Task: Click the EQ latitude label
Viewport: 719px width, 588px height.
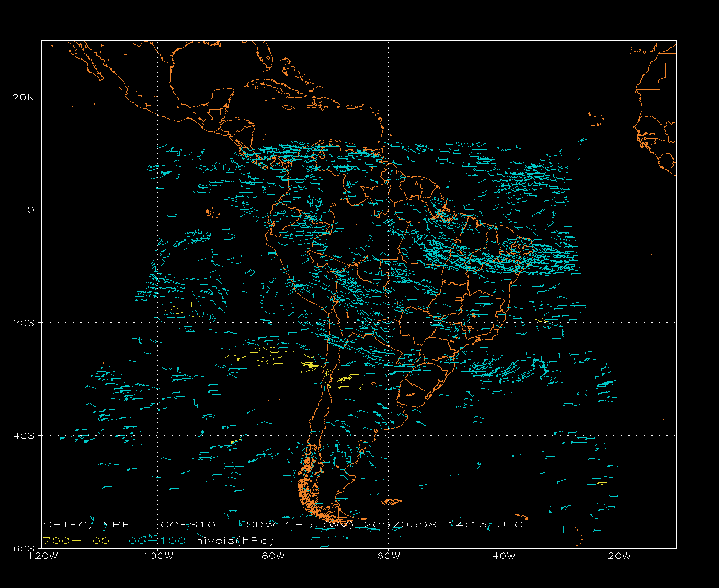Action: point(28,210)
